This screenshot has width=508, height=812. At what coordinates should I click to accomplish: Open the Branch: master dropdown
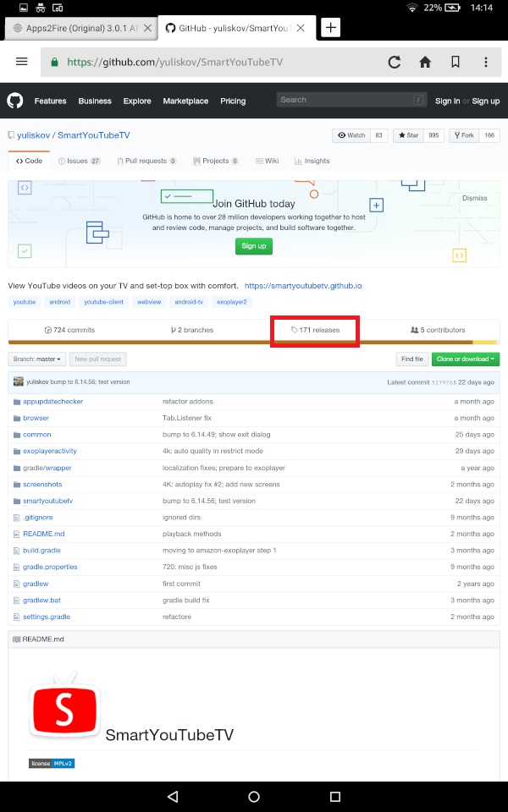click(x=36, y=359)
